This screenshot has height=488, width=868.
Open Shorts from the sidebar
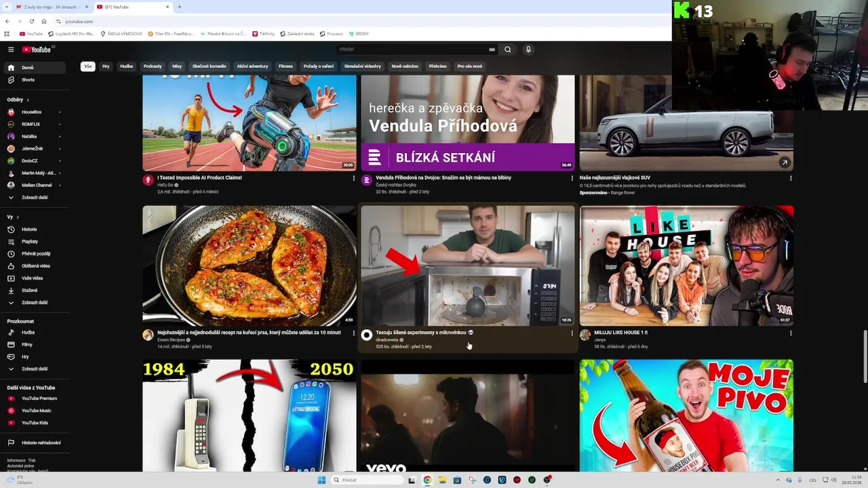pos(34,80)
